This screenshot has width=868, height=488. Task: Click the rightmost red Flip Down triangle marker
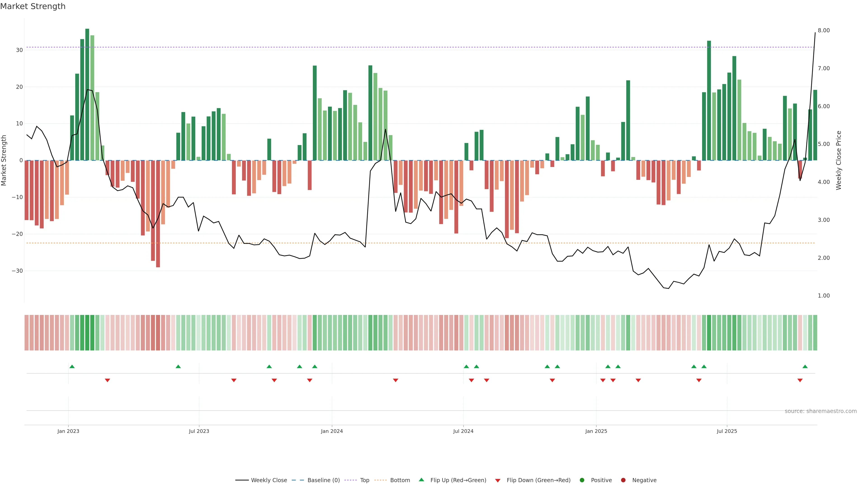[x=800, y=380]
